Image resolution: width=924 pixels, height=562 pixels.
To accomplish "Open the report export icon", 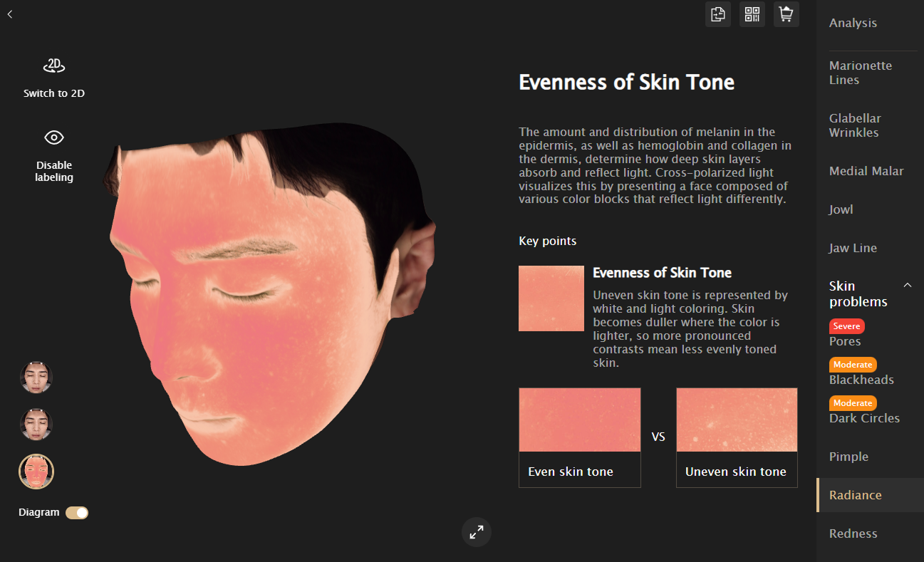I will click(718, 14).
